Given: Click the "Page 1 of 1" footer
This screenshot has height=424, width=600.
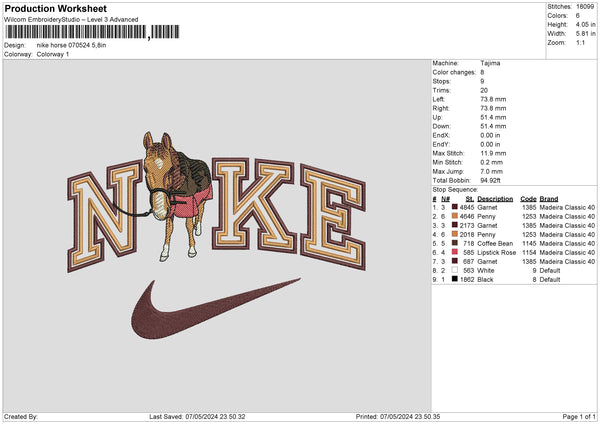Looking at the screenshot, I should tap(579, 416).
